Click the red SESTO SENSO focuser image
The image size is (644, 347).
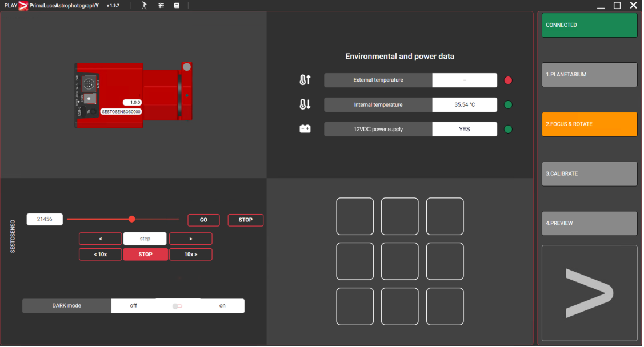[134, 95]
